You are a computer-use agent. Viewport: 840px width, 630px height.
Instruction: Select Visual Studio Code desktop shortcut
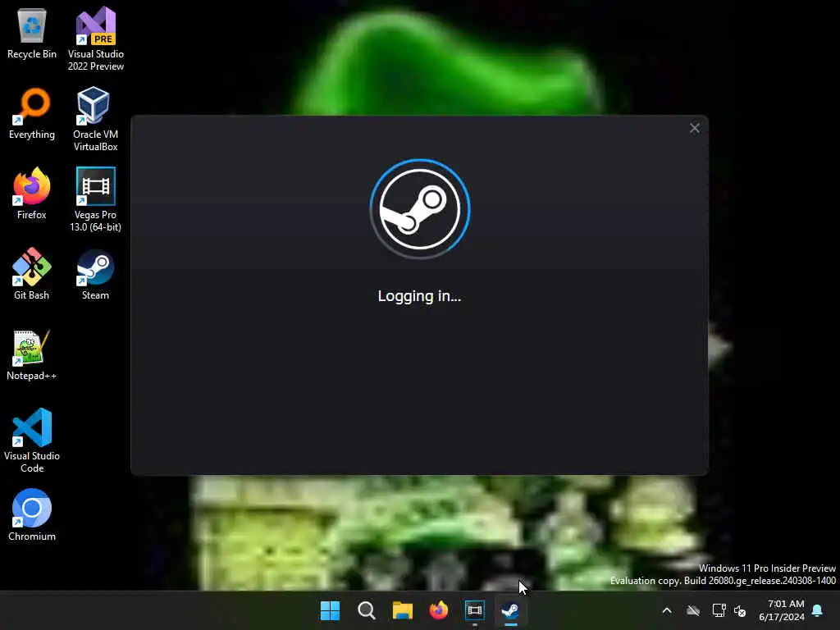pos(32,441)
